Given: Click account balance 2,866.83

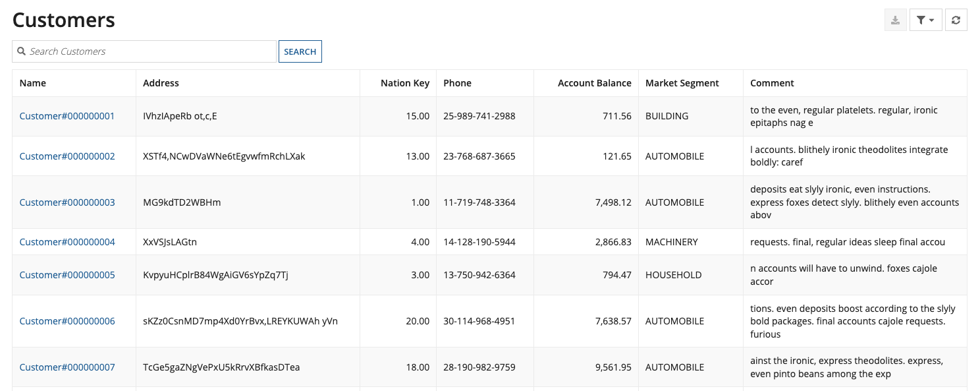Looking at the screenshot, I should (613, 242).
